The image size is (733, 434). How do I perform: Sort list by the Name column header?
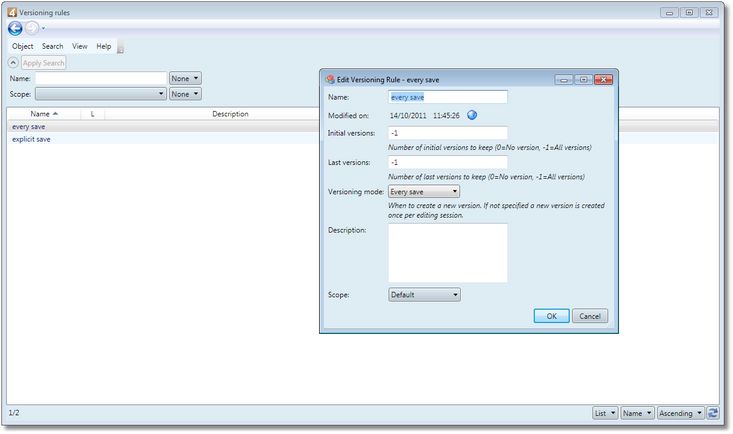pos(44,114)
